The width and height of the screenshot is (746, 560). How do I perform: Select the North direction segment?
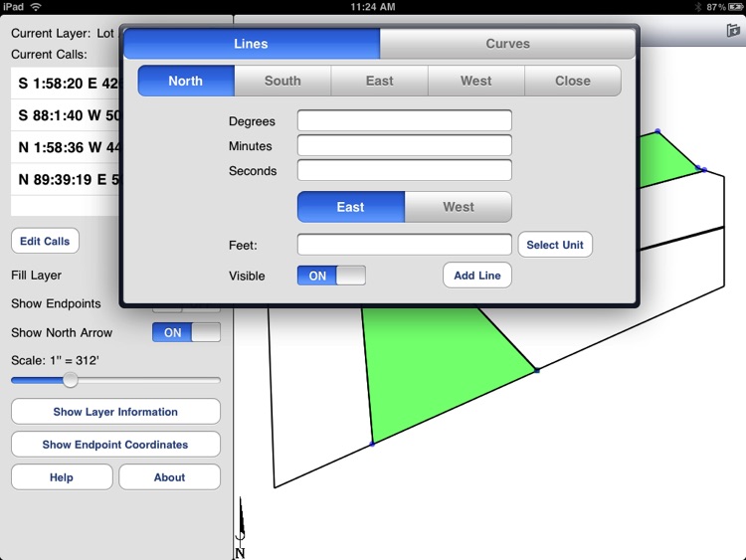[186, 81]
